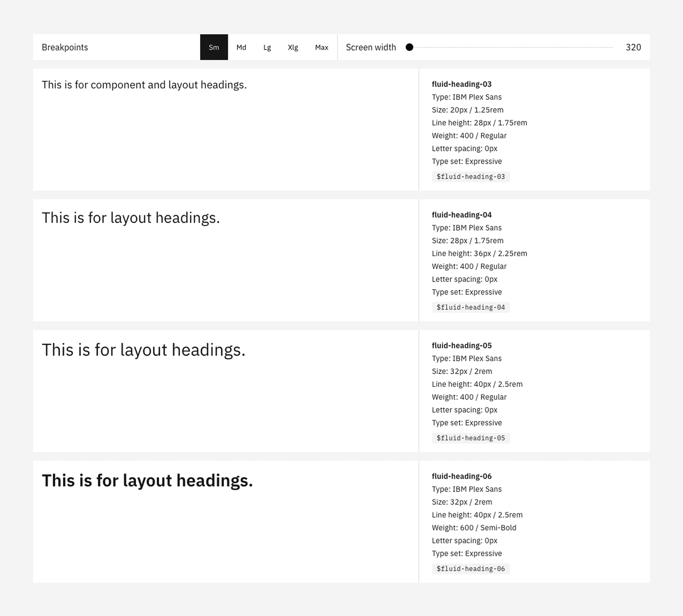Select the Sm breakpoint tab

214,47
